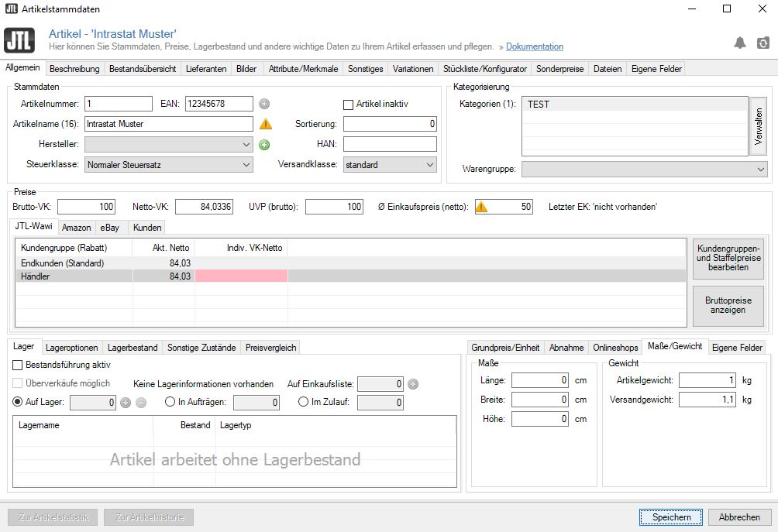778x532 pixels.
Task: Click the JTL logo icon
Action: click(19, 40)
